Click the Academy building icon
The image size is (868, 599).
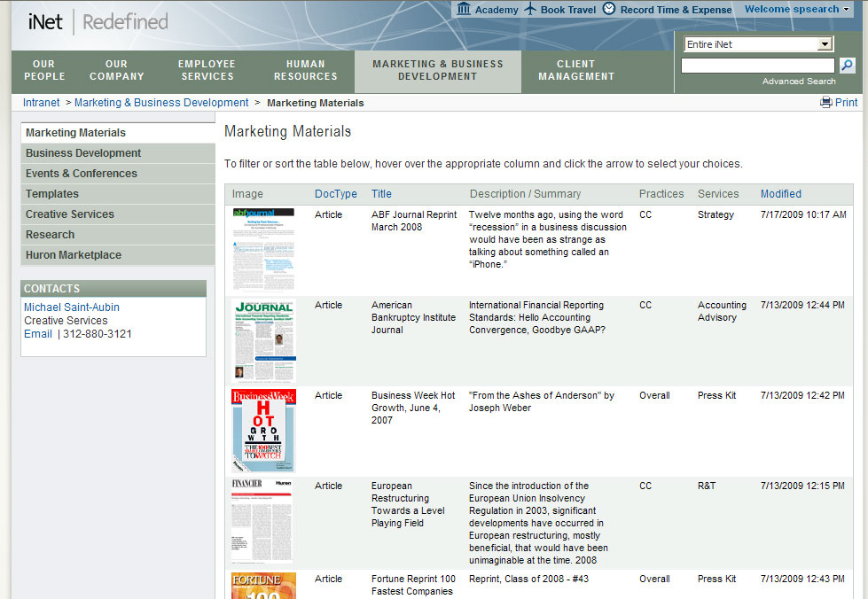coord(464,9)
